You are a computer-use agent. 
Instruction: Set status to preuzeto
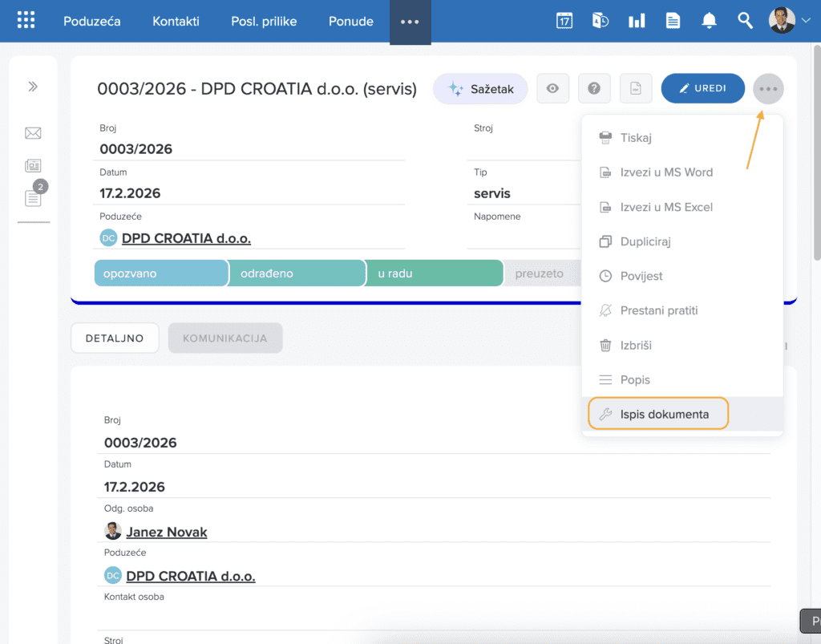(543, 273)
